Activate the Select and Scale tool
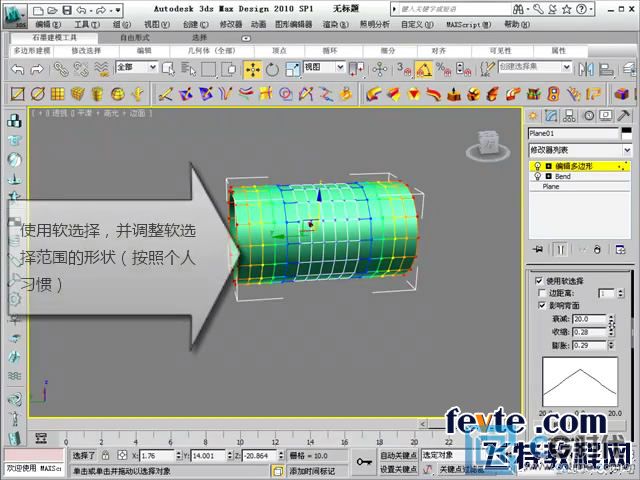640x480 pixels. [x=293, y=69]
